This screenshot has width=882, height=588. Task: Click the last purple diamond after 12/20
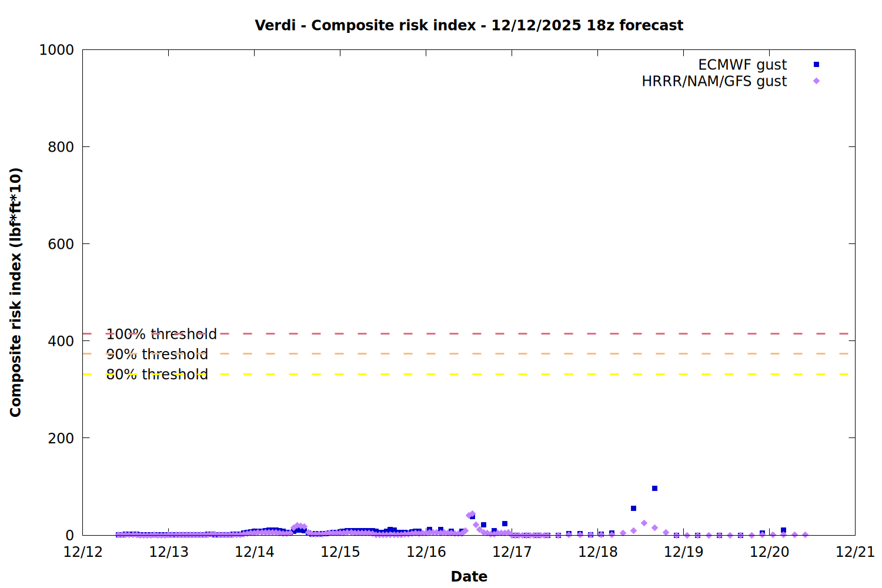pyautogui.click(x=805, y=535)
